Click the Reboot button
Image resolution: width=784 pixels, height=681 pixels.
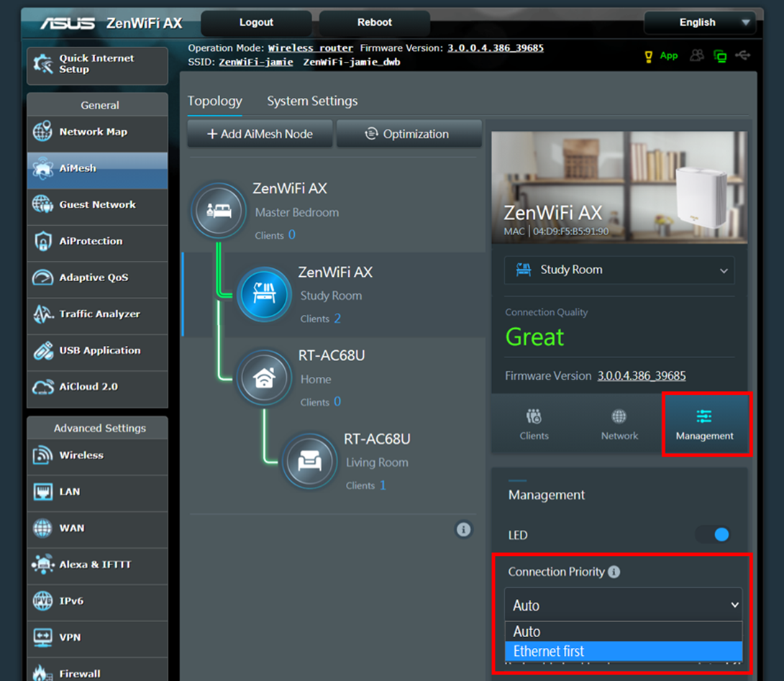(x=375, y=22)
